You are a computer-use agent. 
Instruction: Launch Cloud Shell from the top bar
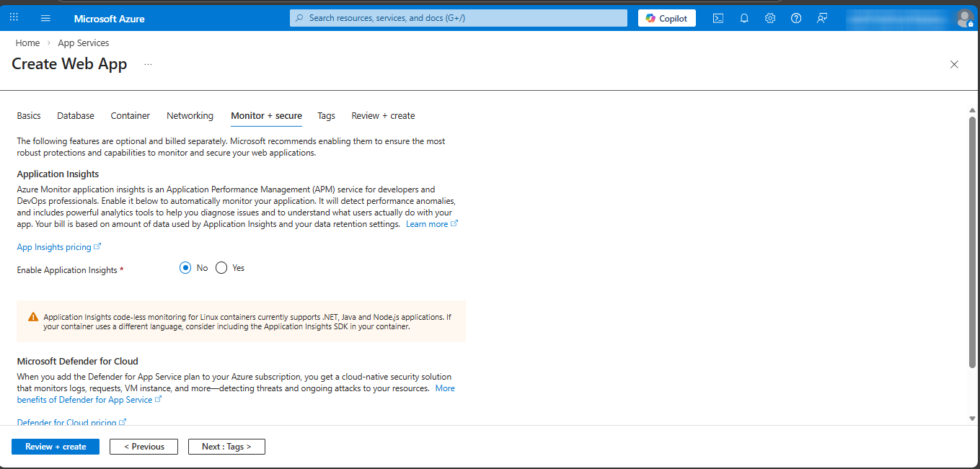click(x=718, y=19)
